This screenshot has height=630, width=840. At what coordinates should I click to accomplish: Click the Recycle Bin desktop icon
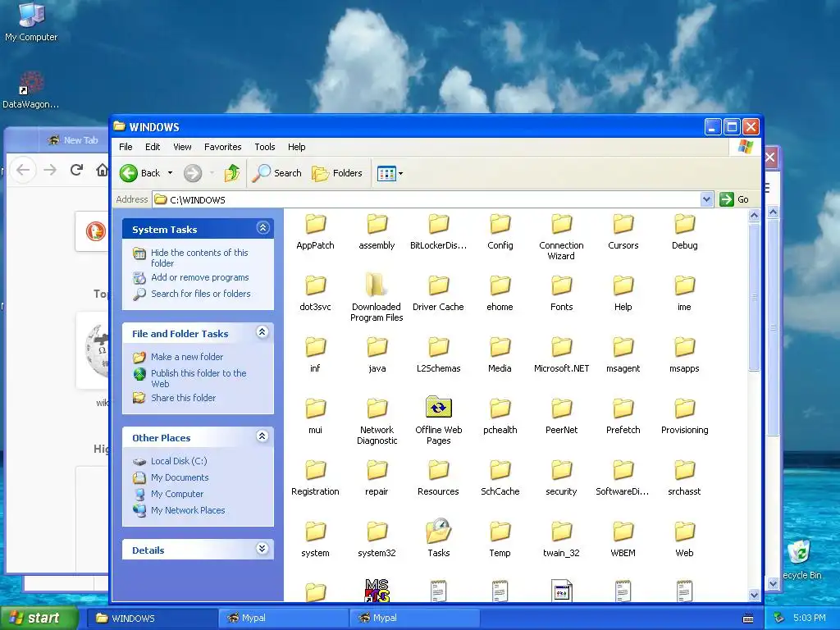(x=801, y=560)
